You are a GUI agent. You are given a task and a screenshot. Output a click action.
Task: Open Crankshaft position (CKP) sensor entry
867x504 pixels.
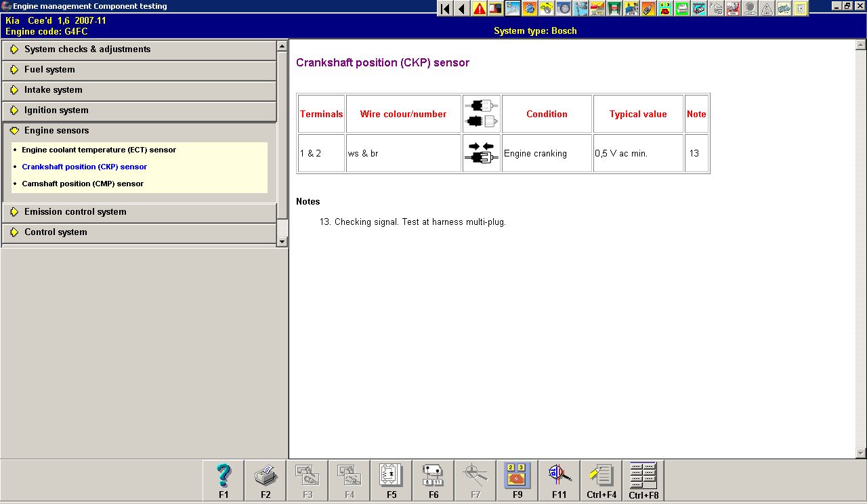pyautogui.click(x=84, y=167)
